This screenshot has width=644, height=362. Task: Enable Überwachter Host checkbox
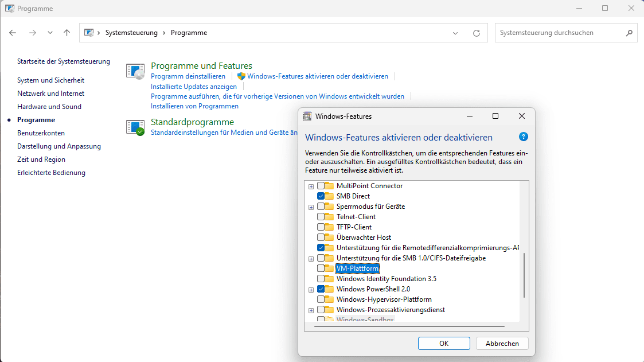[x=321, y=237]
